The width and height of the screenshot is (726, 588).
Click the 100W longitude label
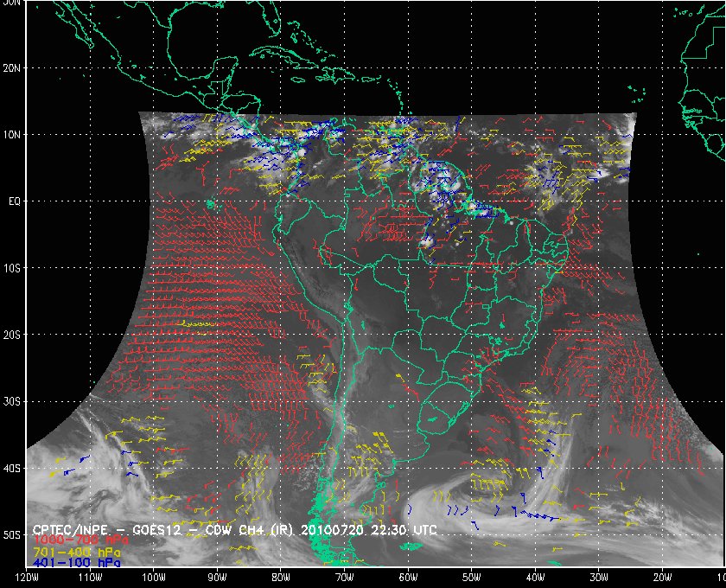tap(153, 577)
